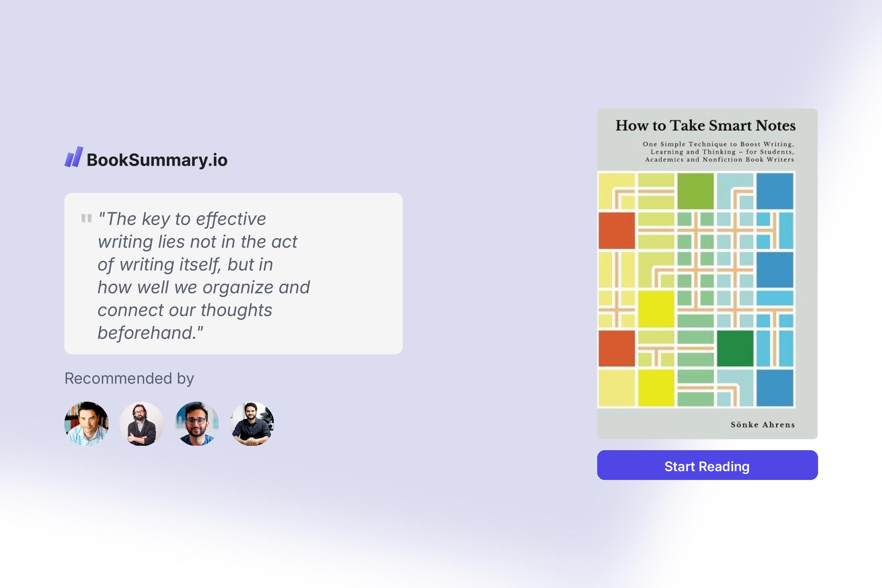Click the dark green square on the cover
The height and width of the screenshot is (588, 882).
click(x=735, y=348)
